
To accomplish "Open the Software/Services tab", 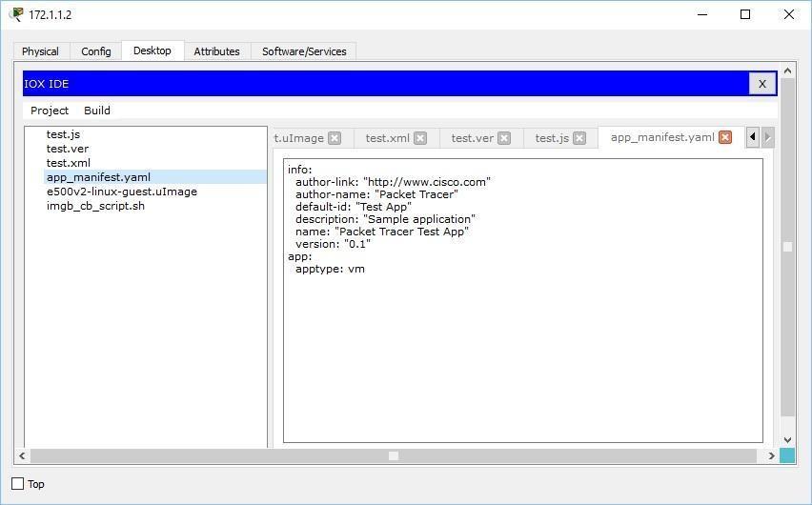I will 304,51.
